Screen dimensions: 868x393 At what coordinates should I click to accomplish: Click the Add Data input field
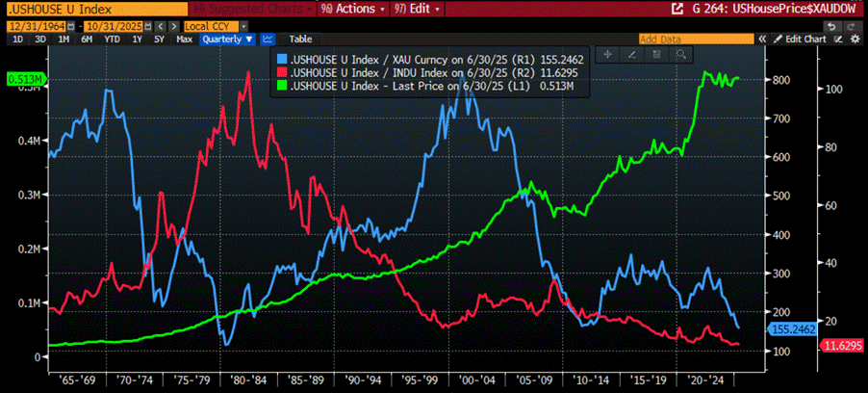(697, 39)
